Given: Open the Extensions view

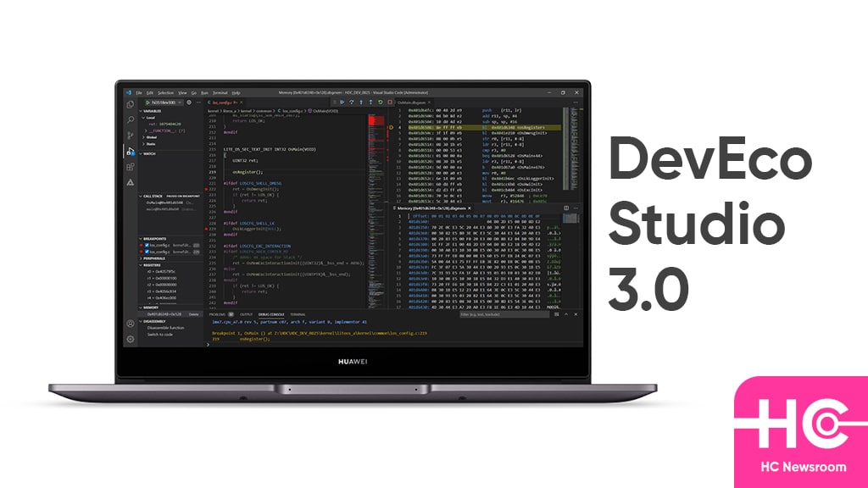Looking at the screenshot, I should (x=130, y=167).
